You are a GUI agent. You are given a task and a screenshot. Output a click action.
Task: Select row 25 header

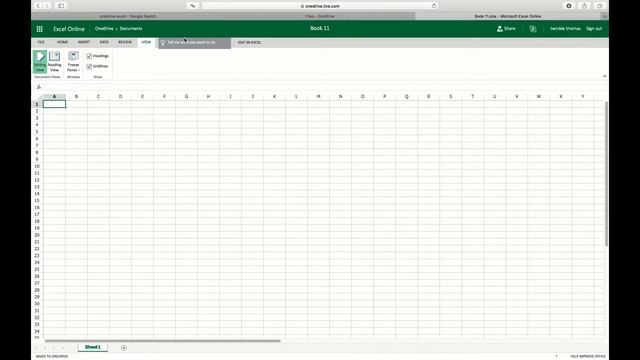coord(37,269)
